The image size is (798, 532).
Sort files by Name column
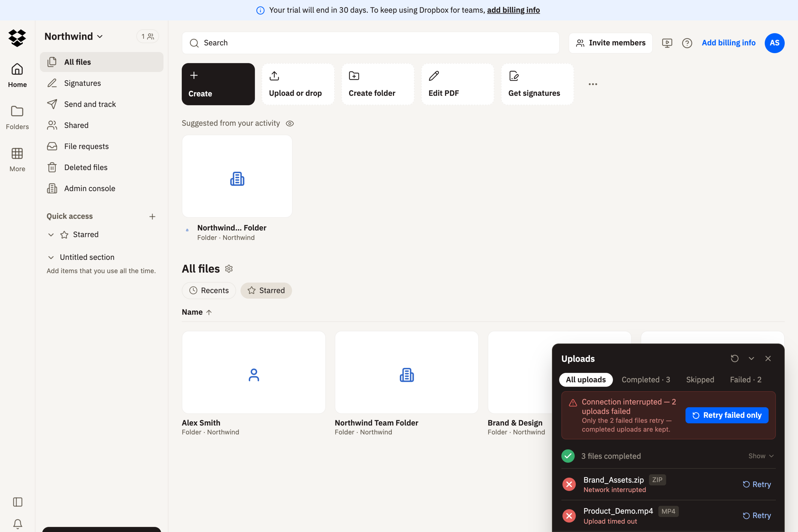point(197,312)
